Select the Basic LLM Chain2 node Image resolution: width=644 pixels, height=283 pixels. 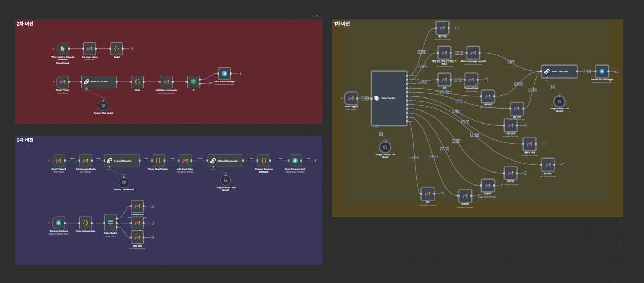click(99, 82)
